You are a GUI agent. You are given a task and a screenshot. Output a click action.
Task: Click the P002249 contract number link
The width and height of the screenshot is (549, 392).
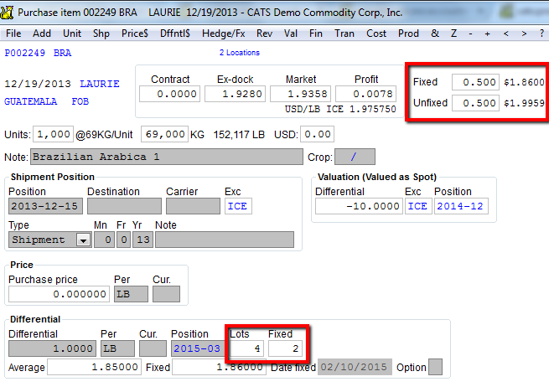[x=24, y=53]
